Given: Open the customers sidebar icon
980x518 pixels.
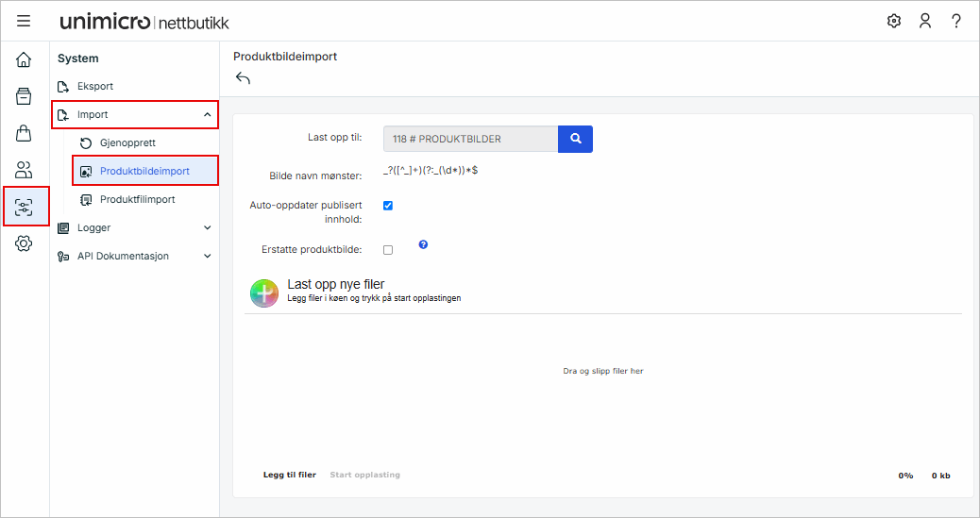Looking at the screenshot, I should [x=24, y=169].
